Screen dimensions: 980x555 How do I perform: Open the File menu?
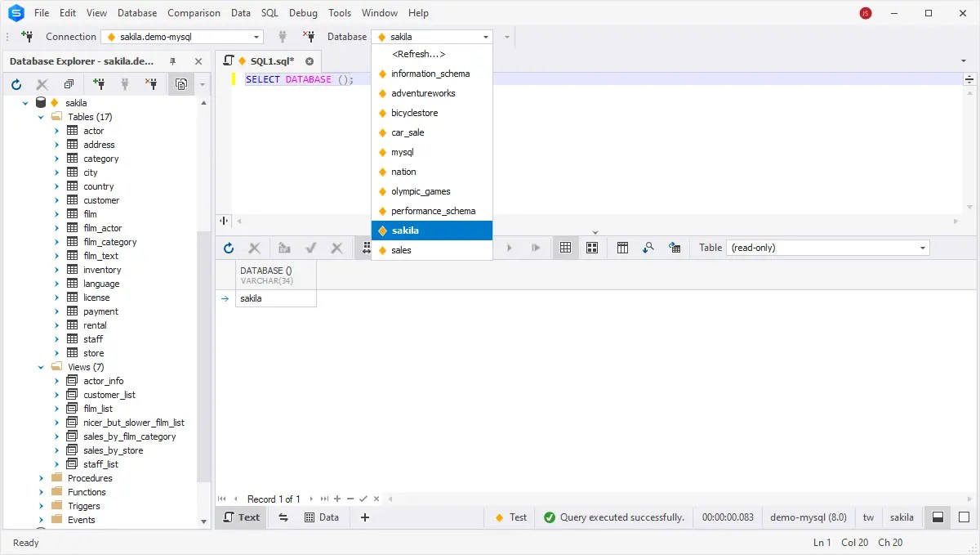pos(42,13)
